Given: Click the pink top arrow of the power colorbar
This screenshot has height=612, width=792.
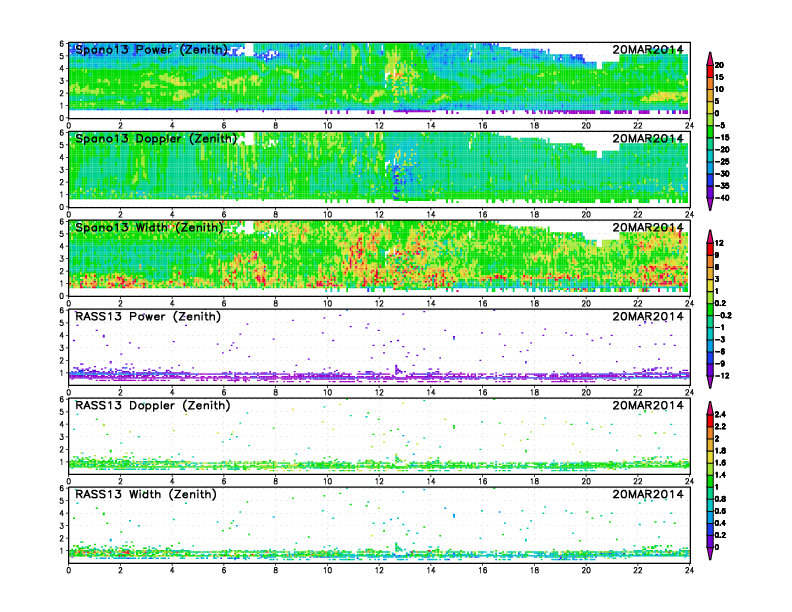Looking at the screenshot, I should tap(710, 59).
